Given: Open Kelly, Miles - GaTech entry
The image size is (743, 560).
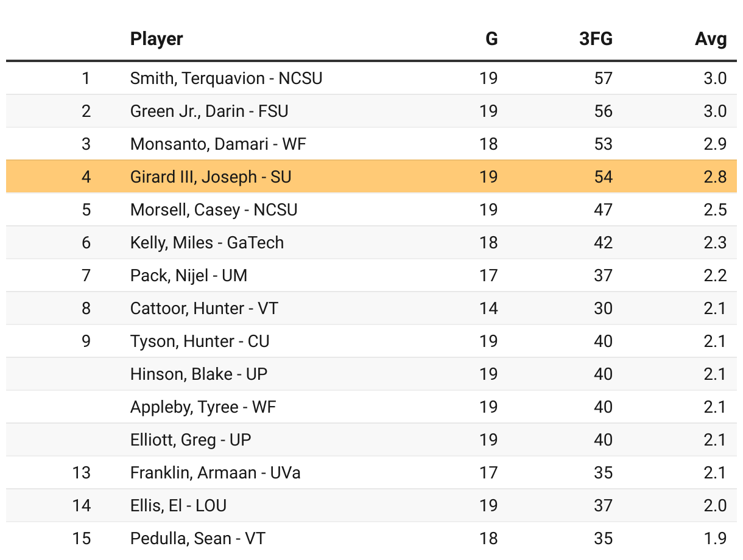Looking at the screenshot, I should (x=207, y=243).
